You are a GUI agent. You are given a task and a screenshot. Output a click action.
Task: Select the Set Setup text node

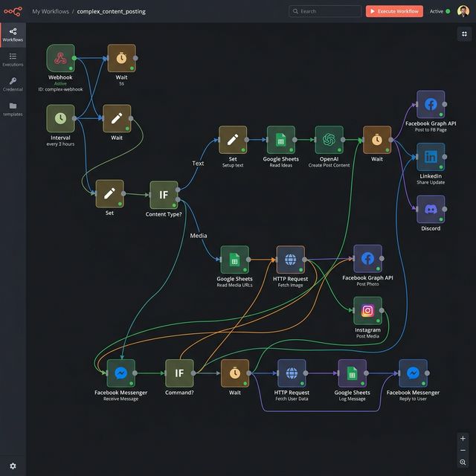pyautogui.click(x=233, y=140)
